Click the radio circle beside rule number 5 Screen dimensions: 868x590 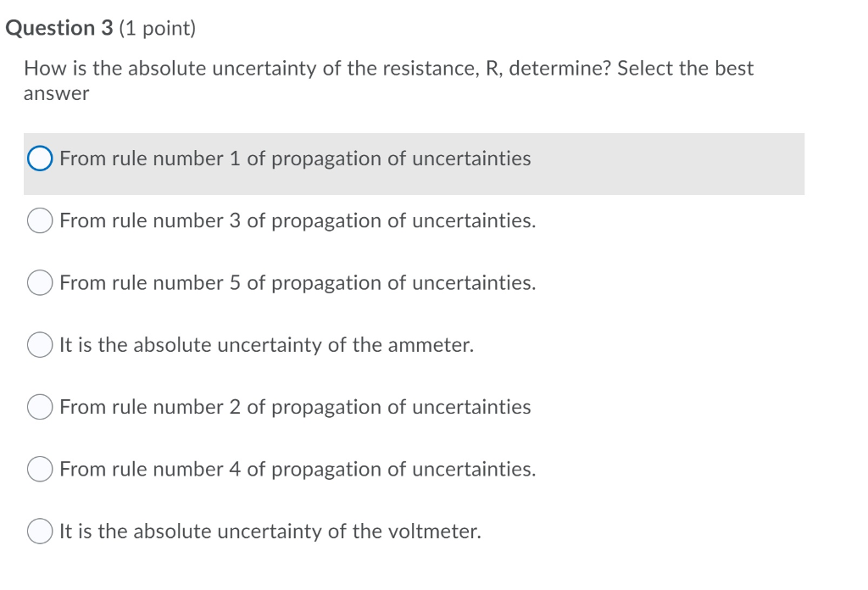point(39,282)
